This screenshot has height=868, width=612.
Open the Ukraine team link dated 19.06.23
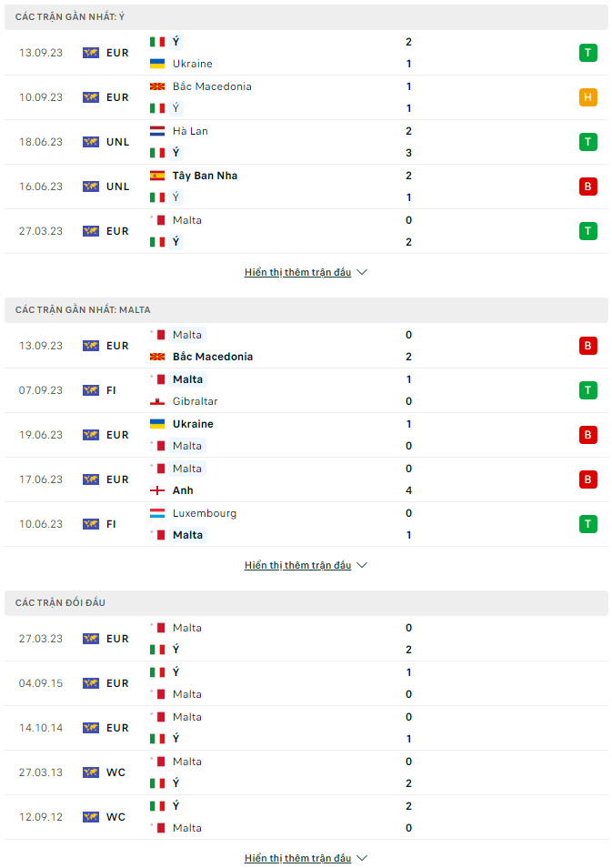point(193,424)
